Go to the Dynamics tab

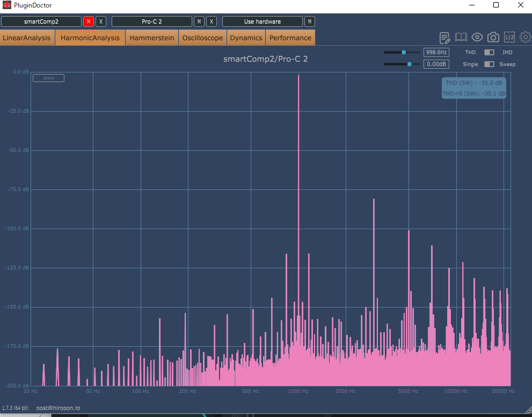click(x=246, y=38)
